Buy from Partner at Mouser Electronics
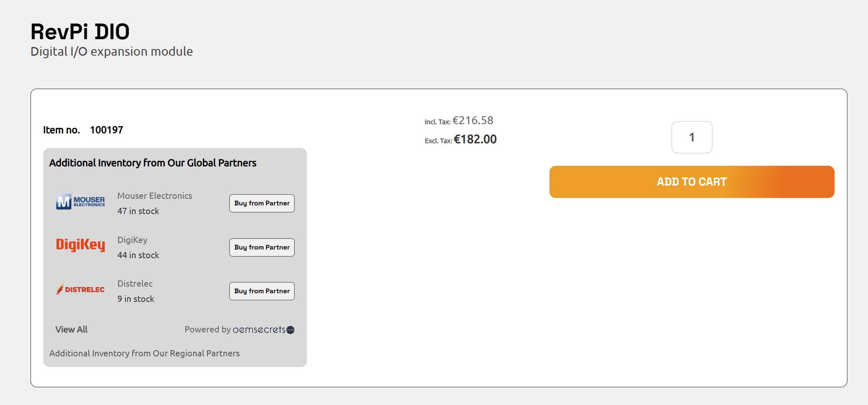The width and height of the screenshot is (868, 405). [x=262, y=203]
